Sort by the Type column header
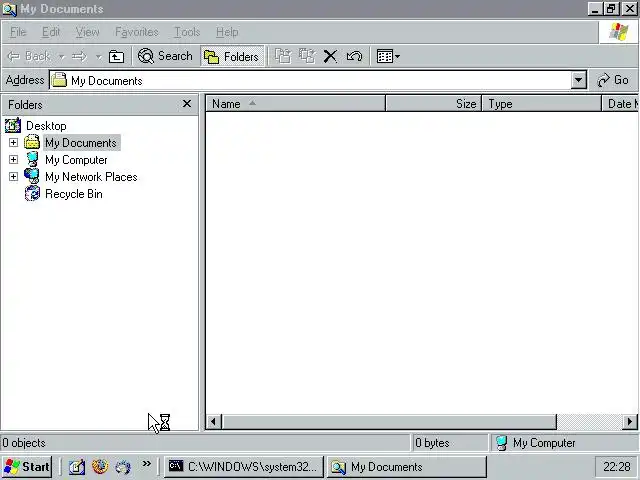This screenshot has width=640, height=480. tap(542, 104)
